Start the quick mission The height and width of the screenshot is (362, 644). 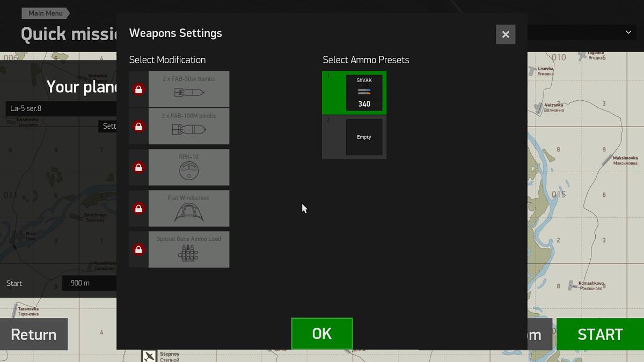tap(600, 334)
